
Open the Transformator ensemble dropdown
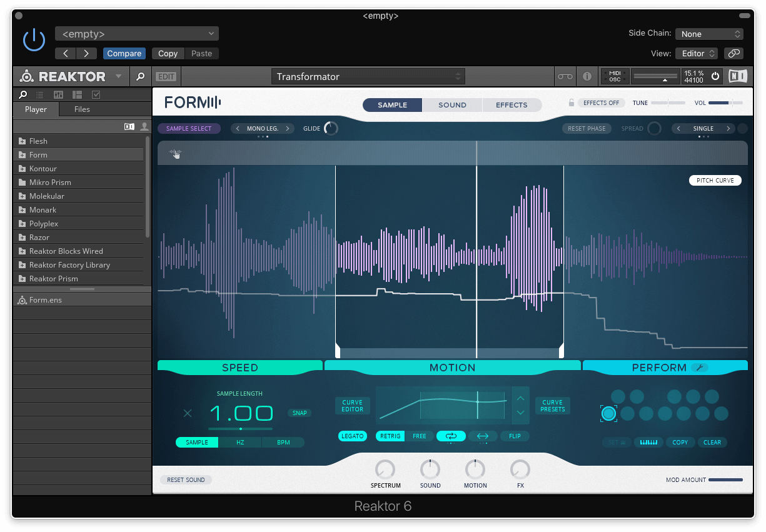click(368, 76)
